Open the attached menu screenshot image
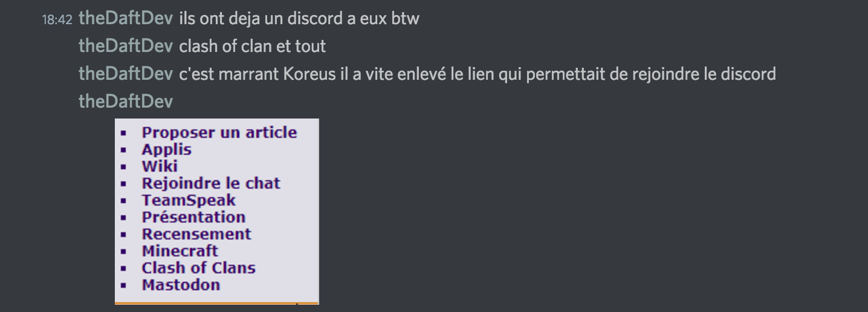This screenshot has height=312, width=868. [x=217, y=212]
